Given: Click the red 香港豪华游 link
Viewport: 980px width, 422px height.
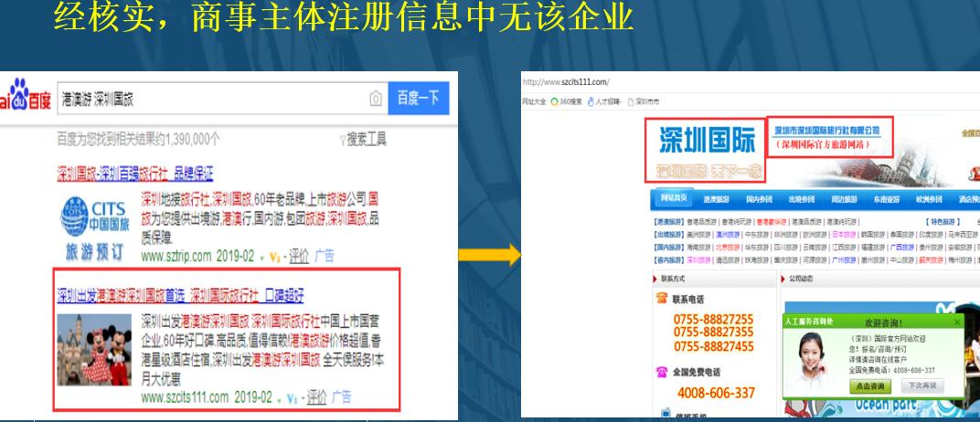Looking at the screenshot, I should pos(772,222).
